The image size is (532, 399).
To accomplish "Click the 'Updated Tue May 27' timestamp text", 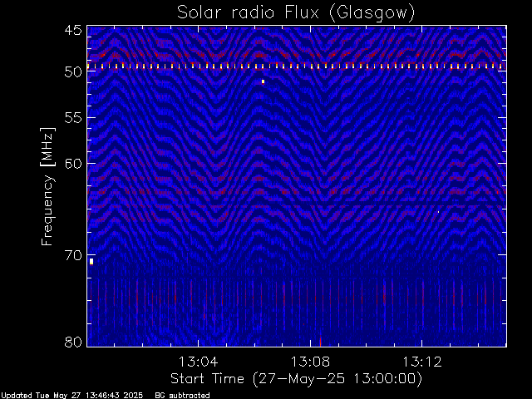I will coord(71,396).
